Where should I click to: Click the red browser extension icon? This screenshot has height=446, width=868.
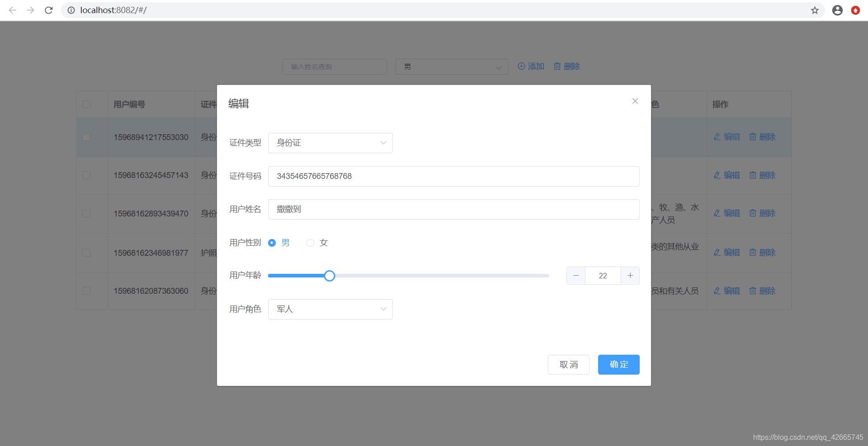pyautogui.click(x=855, y=10)
